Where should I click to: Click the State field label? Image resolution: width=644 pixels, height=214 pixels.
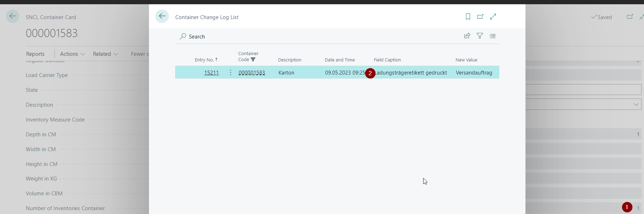pyautogui.click(x=31, y=90)
